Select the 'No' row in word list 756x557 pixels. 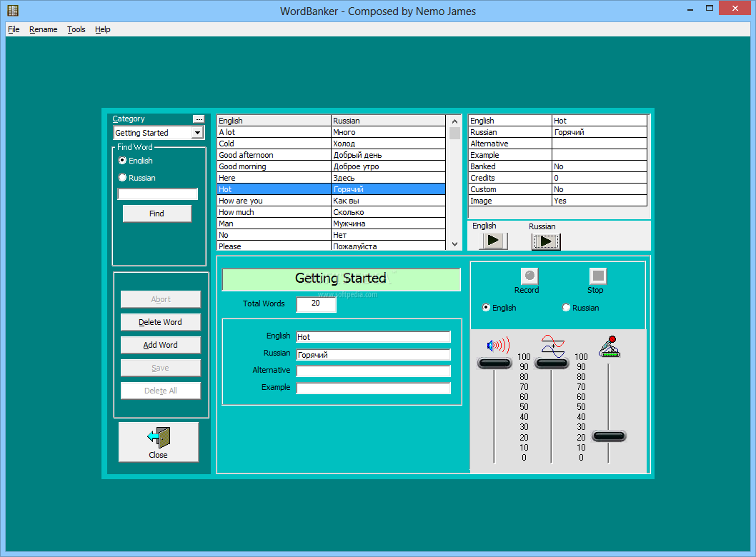tap(331, 235)
